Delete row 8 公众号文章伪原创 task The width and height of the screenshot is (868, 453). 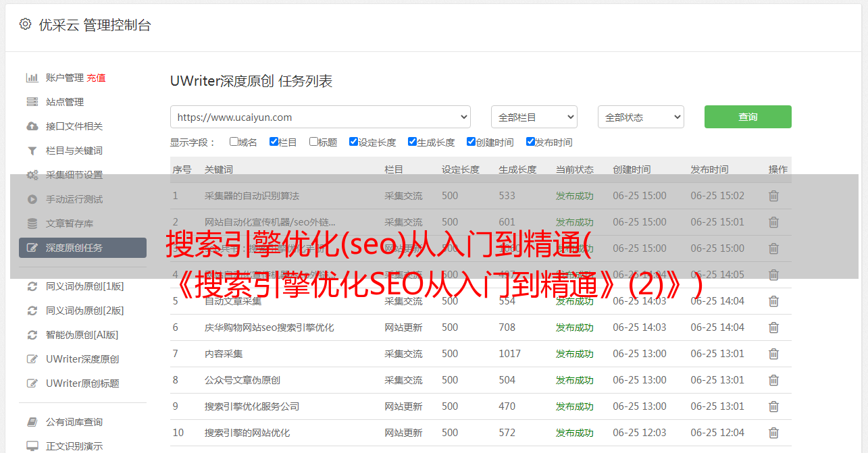point(773,380)
